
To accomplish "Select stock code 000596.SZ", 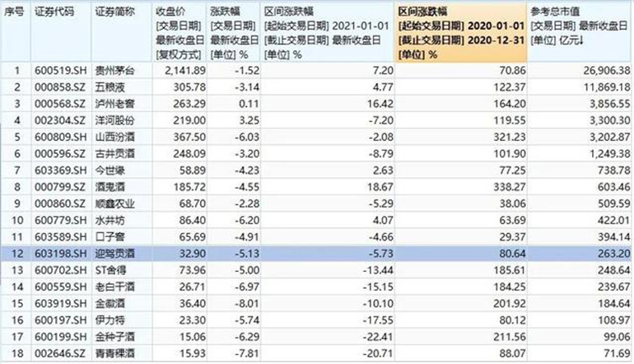I will 60,154.
